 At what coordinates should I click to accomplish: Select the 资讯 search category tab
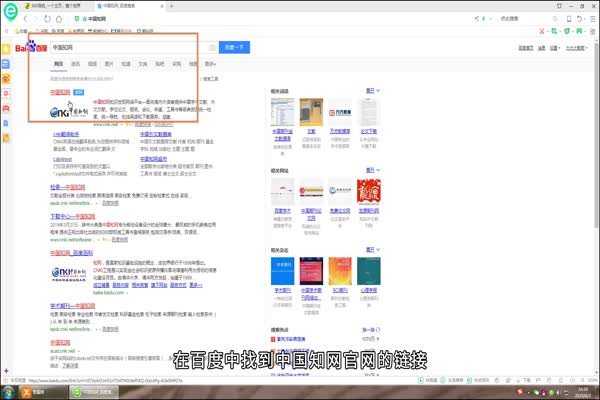point(75,64)
